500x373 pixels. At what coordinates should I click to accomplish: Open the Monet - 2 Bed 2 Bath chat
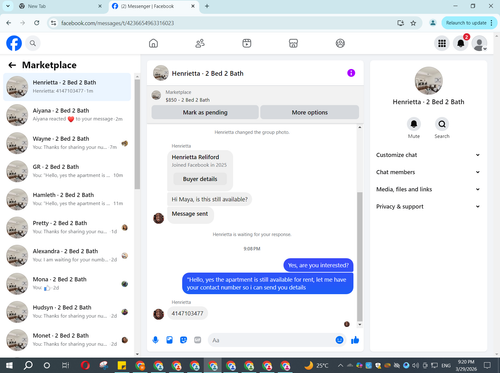67,340
